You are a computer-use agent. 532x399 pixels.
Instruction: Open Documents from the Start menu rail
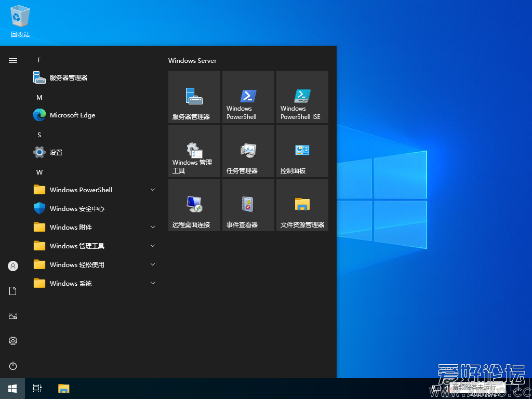13,291
